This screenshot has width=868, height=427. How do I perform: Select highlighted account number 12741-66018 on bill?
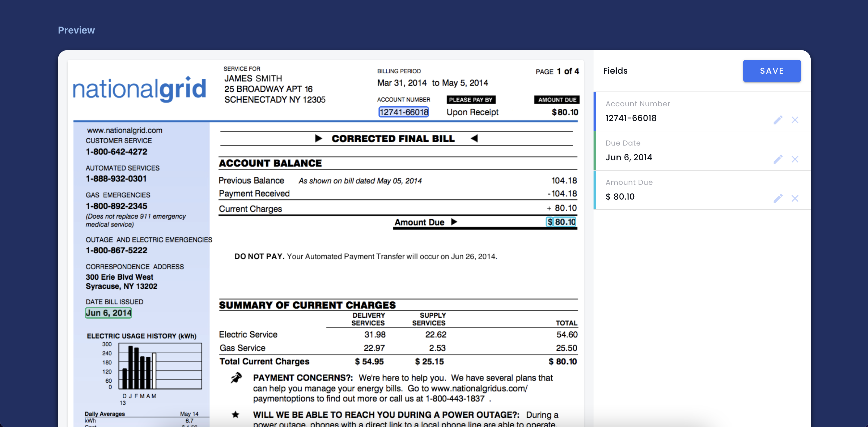click(403, 112)
